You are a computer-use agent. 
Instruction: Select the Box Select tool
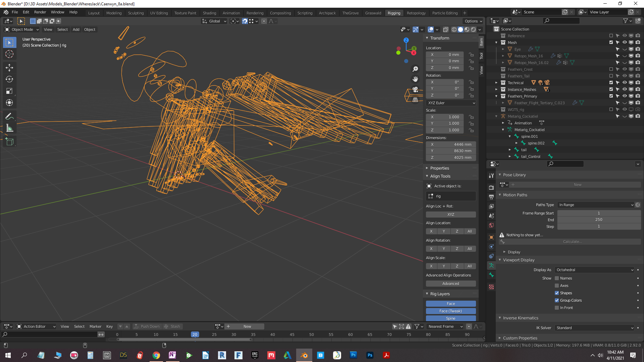coord(9,42)
